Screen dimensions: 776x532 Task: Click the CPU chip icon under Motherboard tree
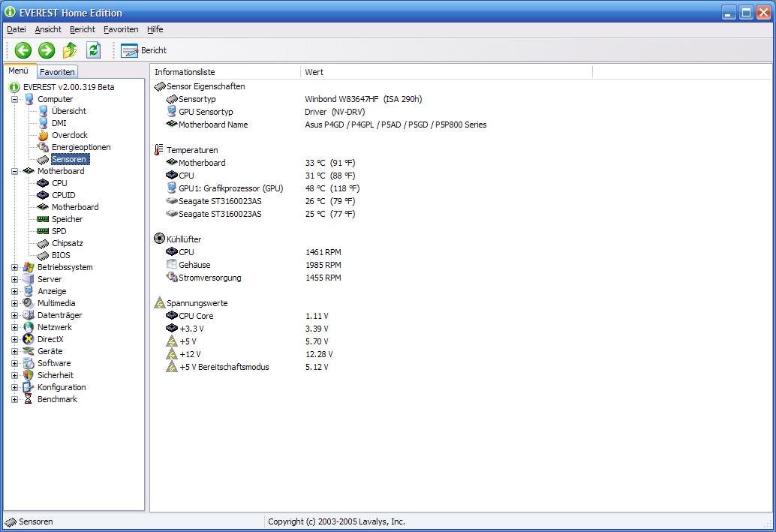(43, 183)
